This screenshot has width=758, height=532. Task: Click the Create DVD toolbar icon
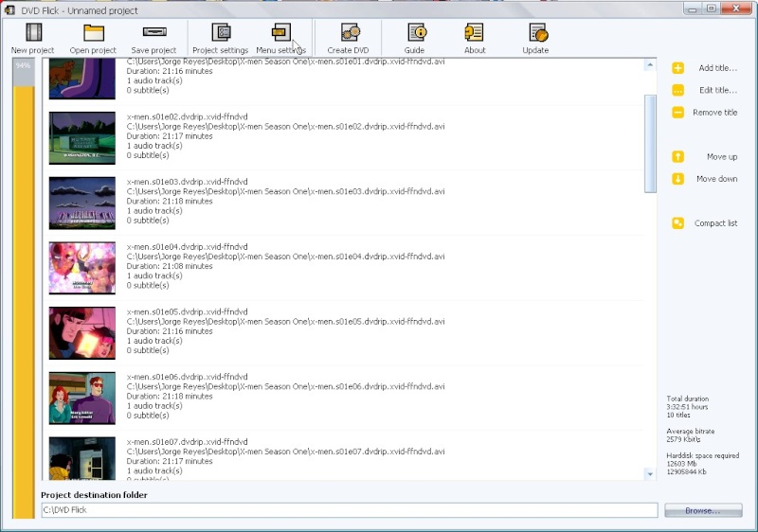click(350, 32)
